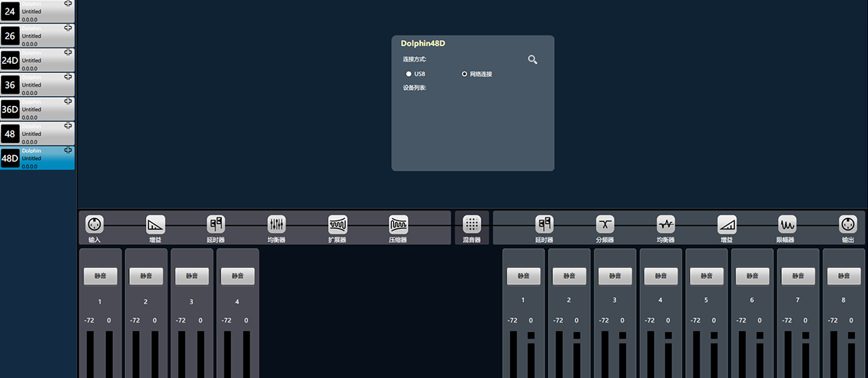868x378 pixels.
Task: Select the Dolphin 24D device entry
Action: click(37, 60)
